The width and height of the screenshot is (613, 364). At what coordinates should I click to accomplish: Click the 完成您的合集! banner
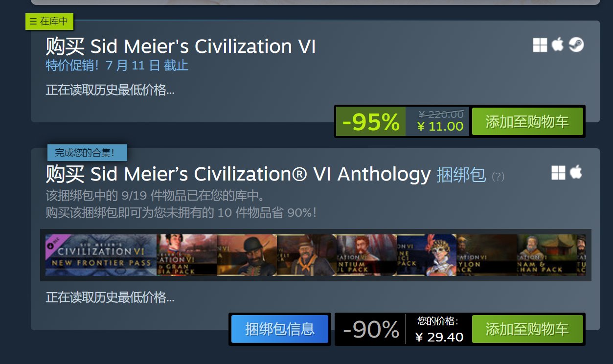(x=87, y=153)
